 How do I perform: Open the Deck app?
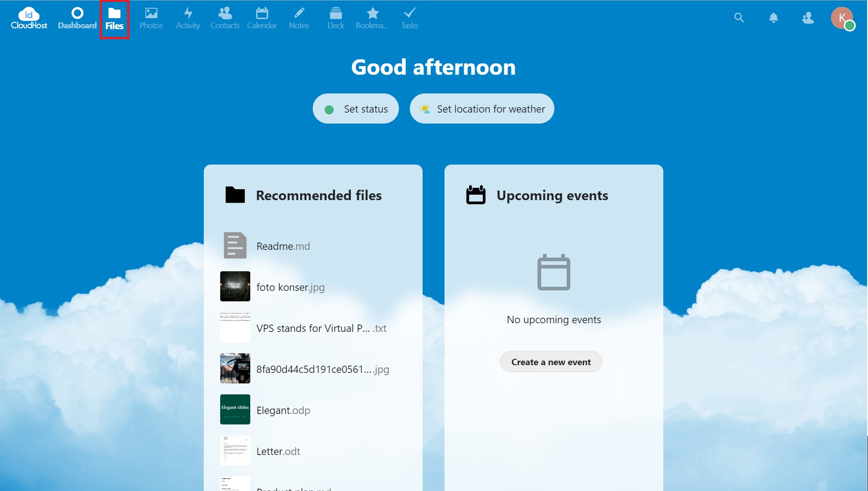pos(336,19)
